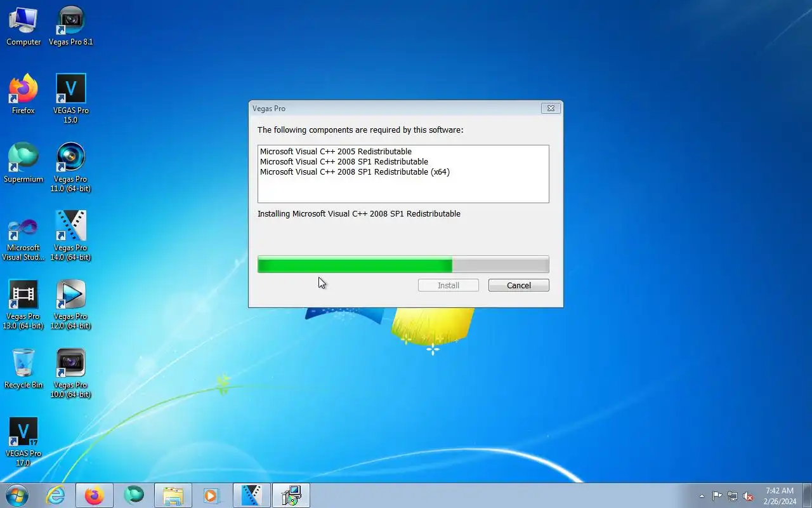Viewport: 812px width, 508px height.
Task: Switch to Vegas Pro taskbar window
Action: click(252, 495)
